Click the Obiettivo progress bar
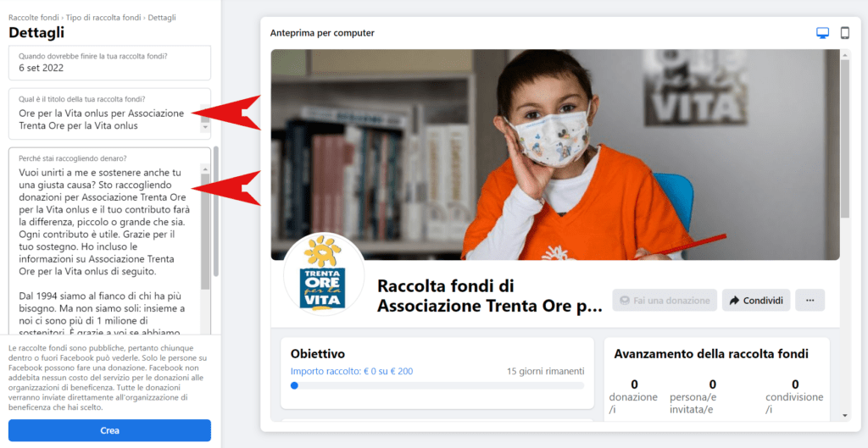Viewport: 868px width, 448px height. [x=437, y=385]
